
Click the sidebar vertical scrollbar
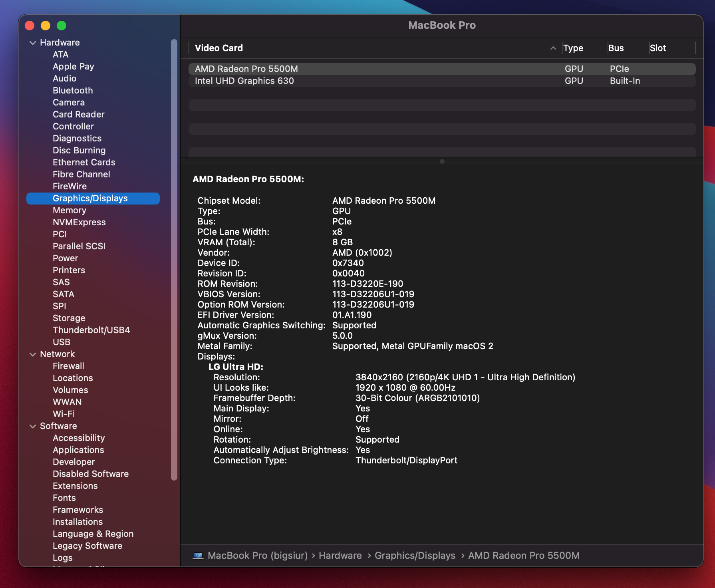[x=174, y=260]
